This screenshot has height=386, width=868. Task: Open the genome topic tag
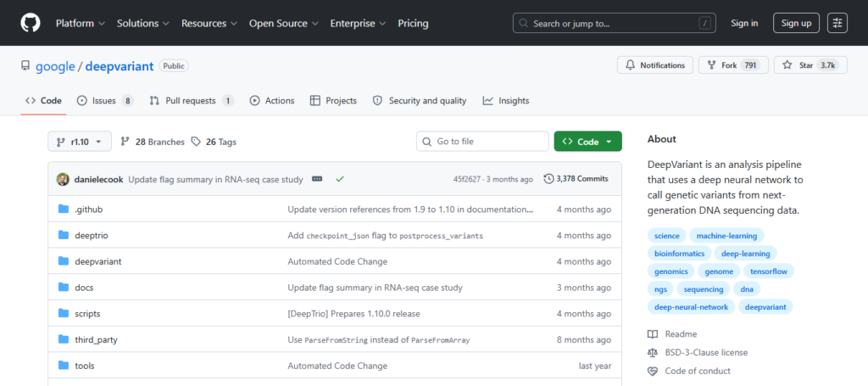point(719,271)
